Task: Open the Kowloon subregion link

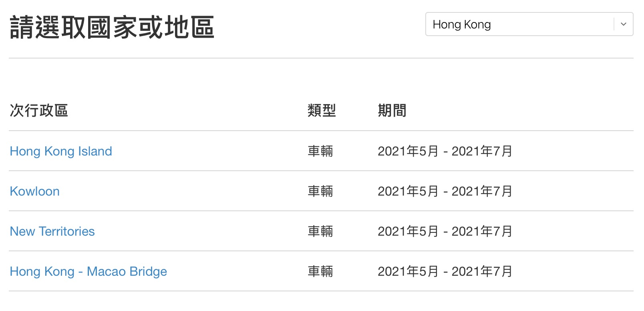Action: pos(35,191)
